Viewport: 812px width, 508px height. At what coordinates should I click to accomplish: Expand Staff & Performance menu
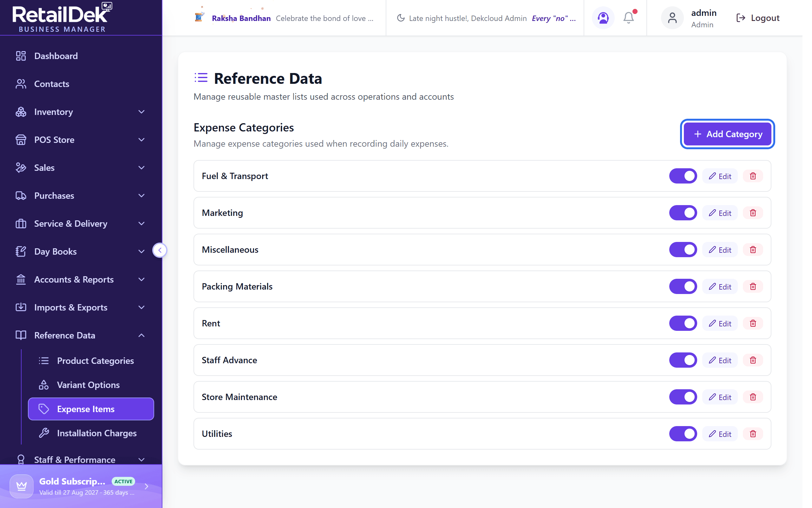pyautogui.click(x=81, y=460)
